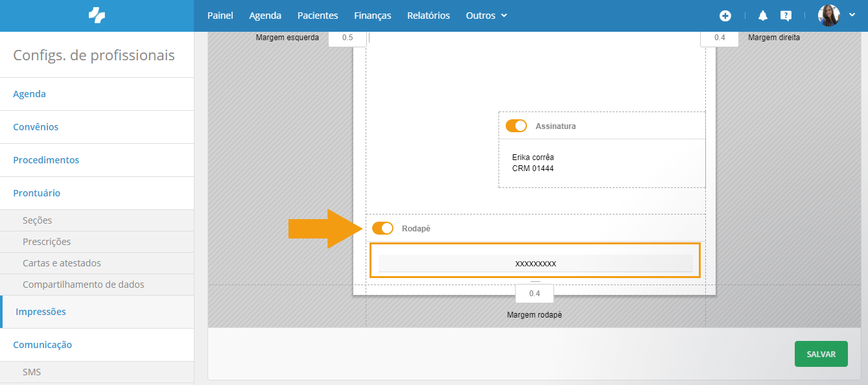Select Convênios in the sidebar
This screenshot has height=385, width=868.
point(97,127)
